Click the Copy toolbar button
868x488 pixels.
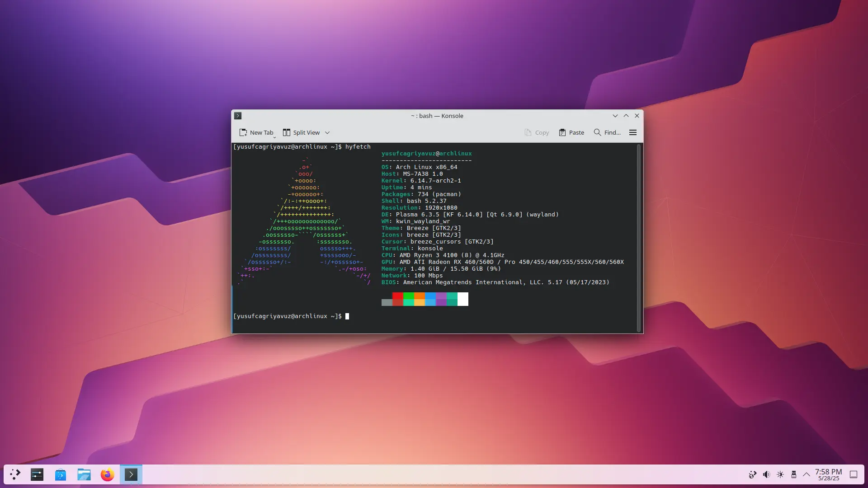point(537,132)
